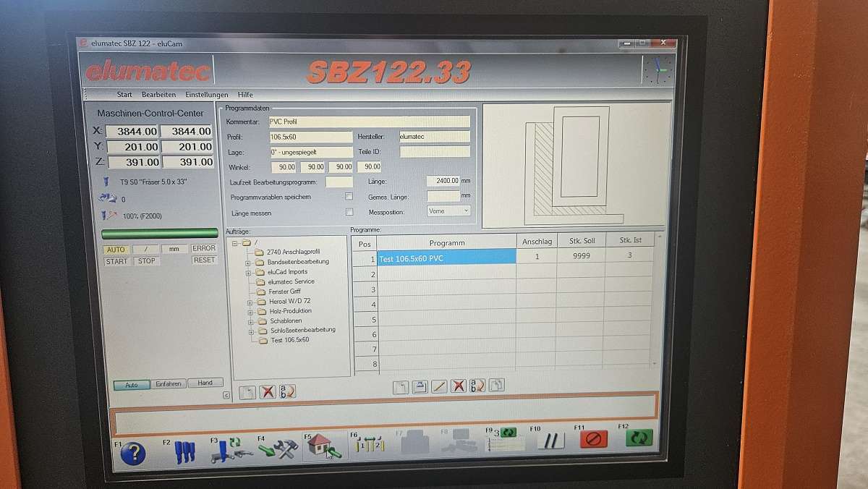Open the Einstellungen menu

(207, 95)
